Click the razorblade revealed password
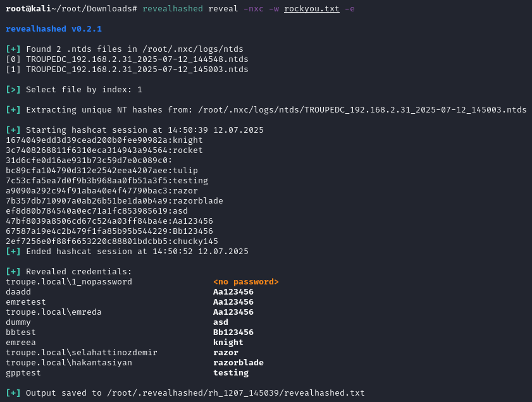The height and width of the screenshot is (402, 532). pos(238,363)
